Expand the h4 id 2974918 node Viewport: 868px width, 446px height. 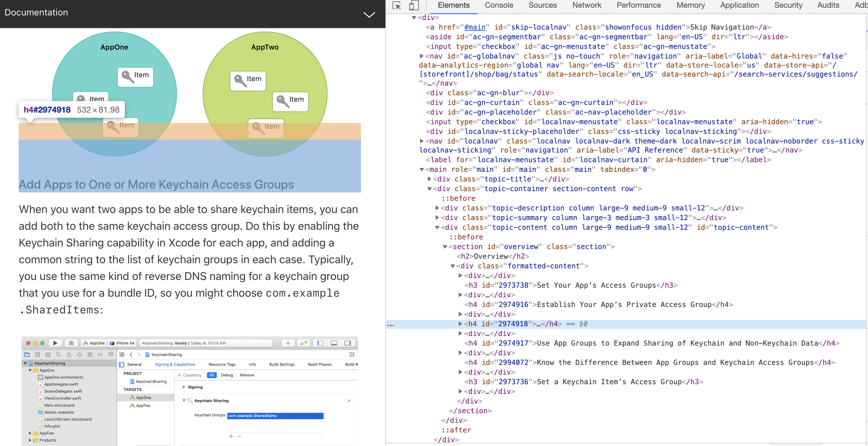pyautogui.click(x=460, y=324)
